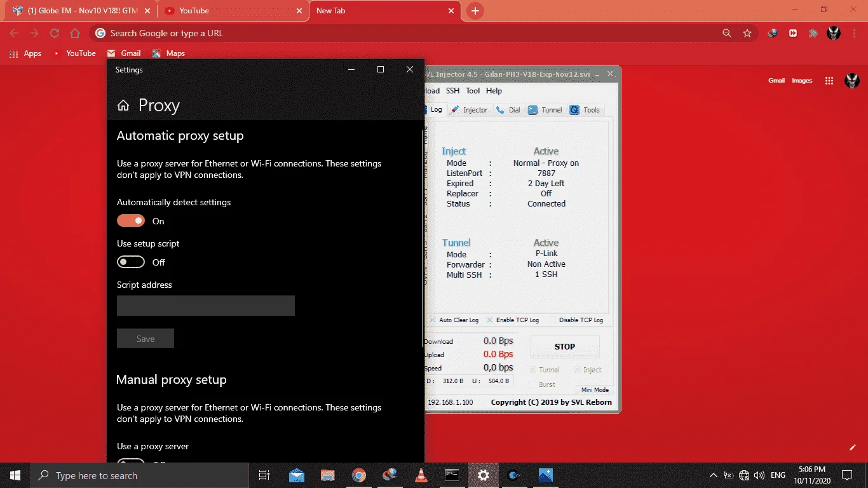Check Disable TCP Log checkbox

[x=552, y=320]
